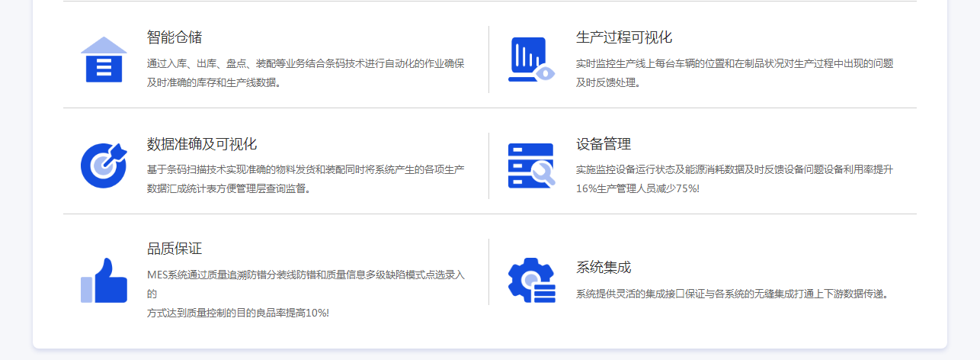Open the 智能仓储 heading
This screenshot has width=980, height=360.
tap(175, 37)
